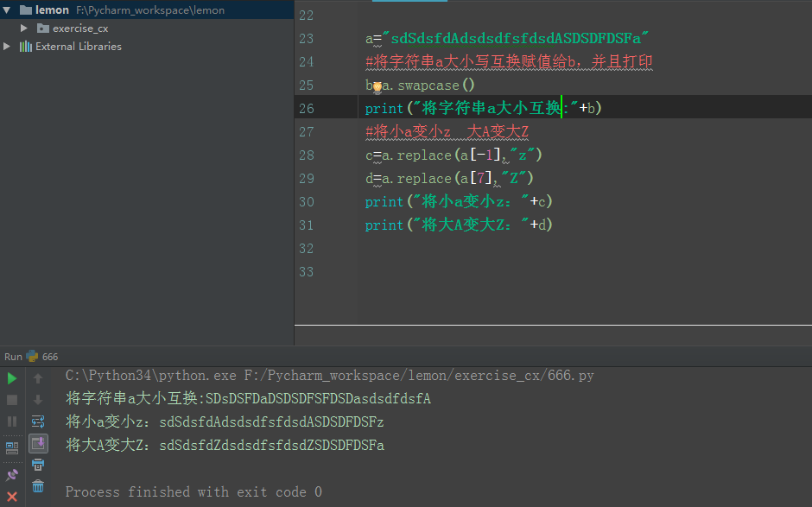
Task: Click line number 28 in editor gutter
Action: 306,155
